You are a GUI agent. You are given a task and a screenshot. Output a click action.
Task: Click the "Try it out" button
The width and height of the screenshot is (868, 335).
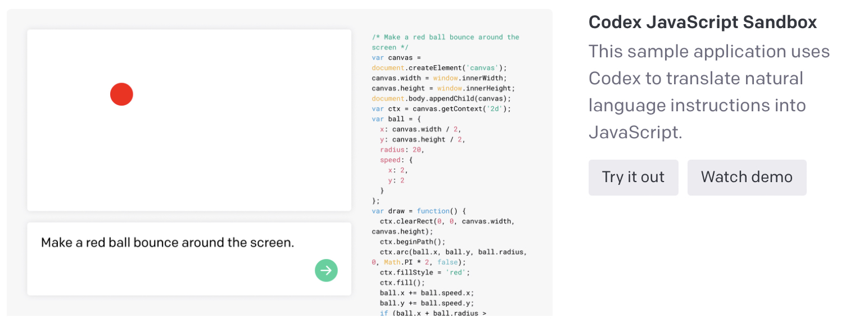tap(633, 177)
